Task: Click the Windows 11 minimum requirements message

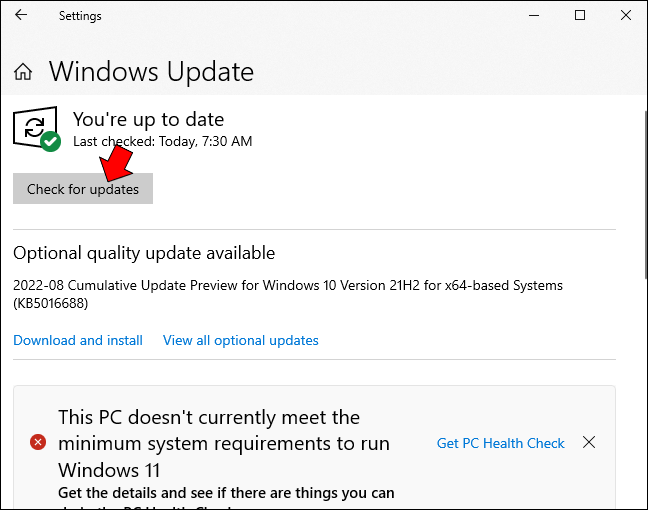Action: [x=224, y=443]
